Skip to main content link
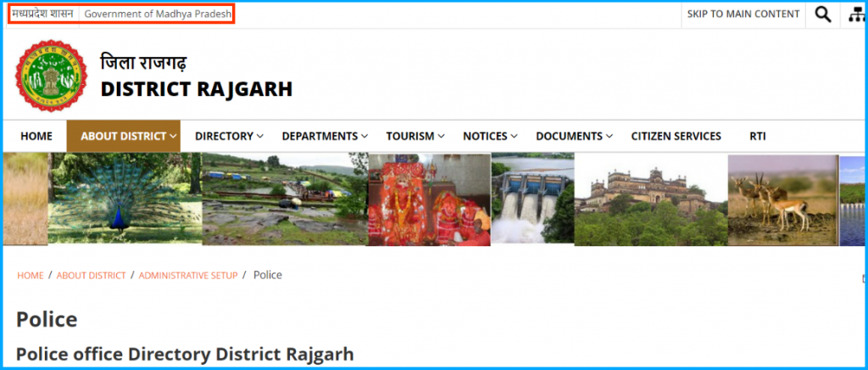868x370 pixels. [743, 14]
